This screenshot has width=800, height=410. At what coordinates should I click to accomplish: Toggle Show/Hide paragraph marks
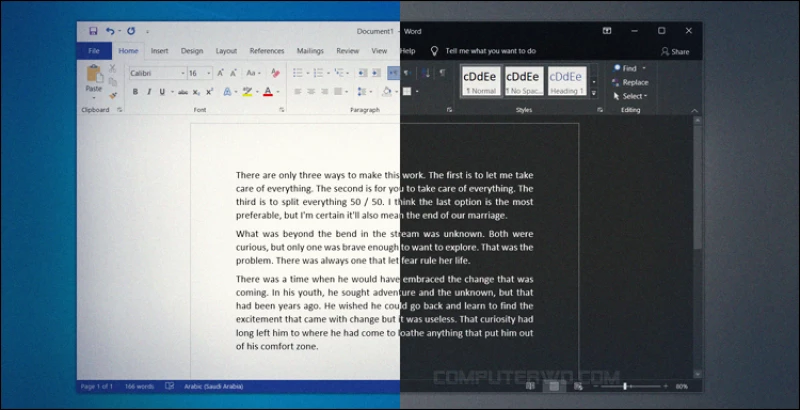442,73
